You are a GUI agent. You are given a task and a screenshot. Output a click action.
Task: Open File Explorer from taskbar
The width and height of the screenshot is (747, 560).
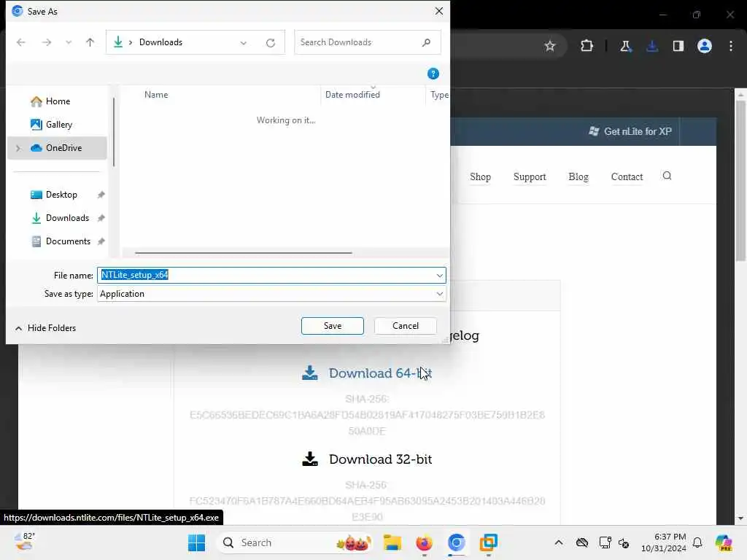pos(392,542)
